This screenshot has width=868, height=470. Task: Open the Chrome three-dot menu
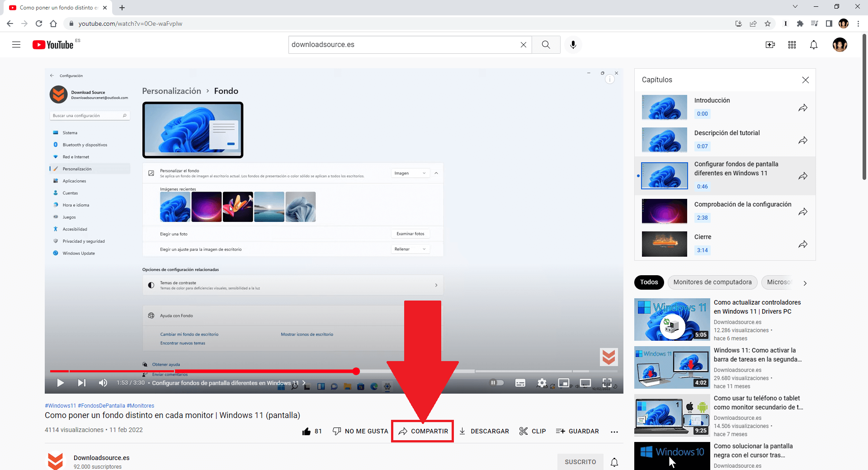(x=858, y=23)
